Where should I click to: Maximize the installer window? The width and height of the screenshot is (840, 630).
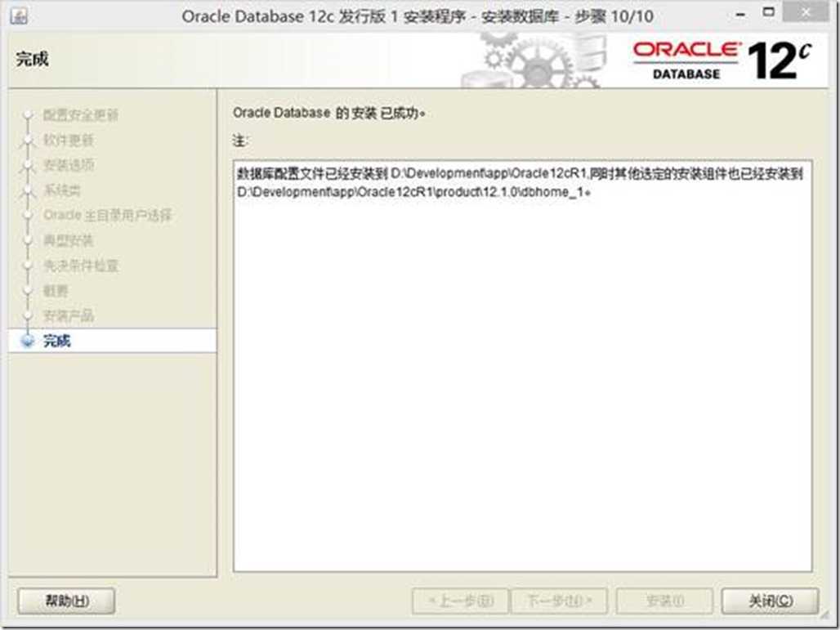click(769, 13)
